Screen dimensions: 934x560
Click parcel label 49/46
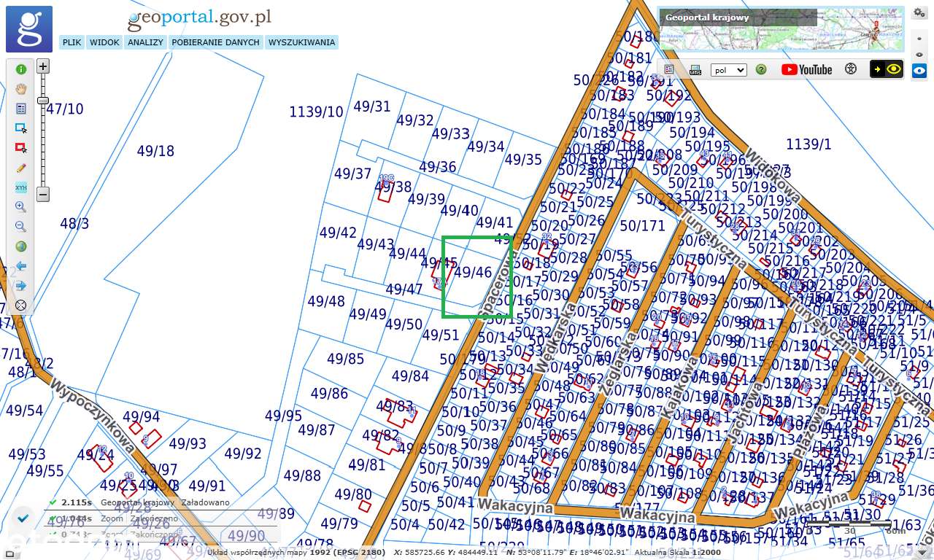473,273
